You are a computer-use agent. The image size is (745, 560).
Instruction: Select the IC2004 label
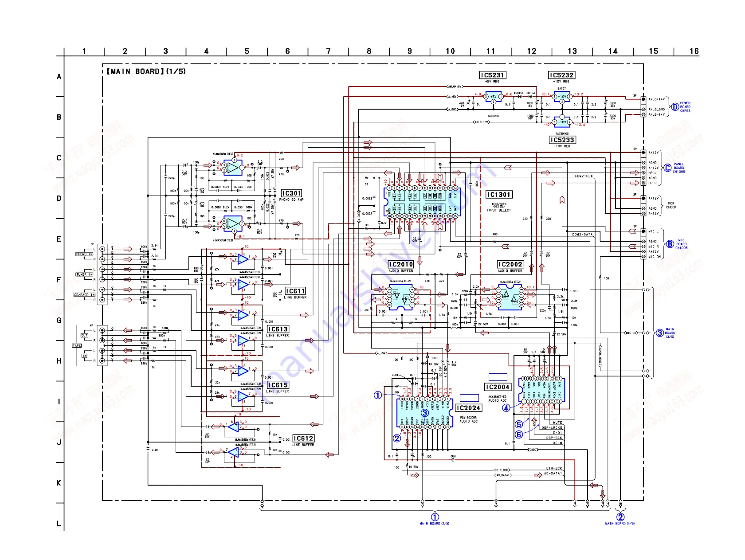(498, 387)
